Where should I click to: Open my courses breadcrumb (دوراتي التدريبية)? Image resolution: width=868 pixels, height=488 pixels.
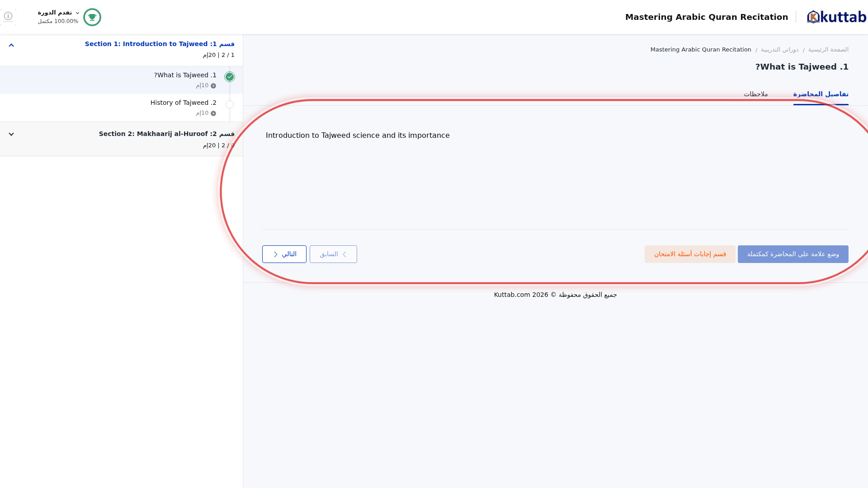coord(779,50)
